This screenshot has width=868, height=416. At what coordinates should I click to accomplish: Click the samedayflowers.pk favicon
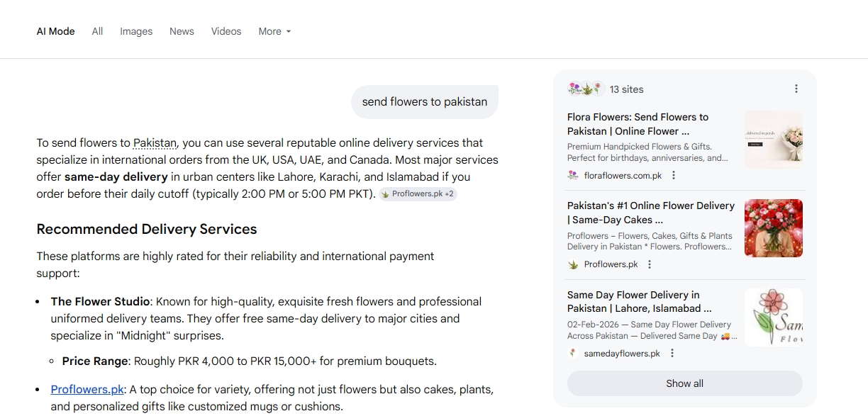[573, 354]
